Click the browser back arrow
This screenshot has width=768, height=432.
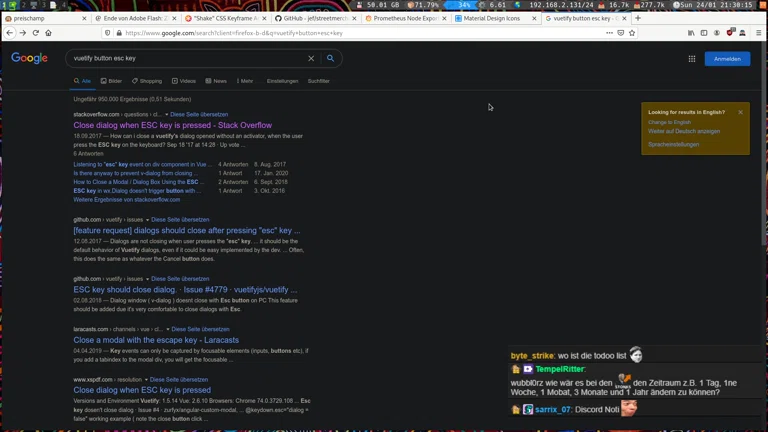point(10,33)
